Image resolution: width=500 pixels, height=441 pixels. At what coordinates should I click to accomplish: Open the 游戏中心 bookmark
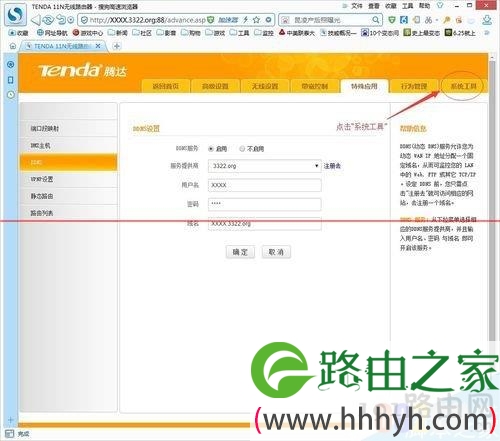(88, 33)
